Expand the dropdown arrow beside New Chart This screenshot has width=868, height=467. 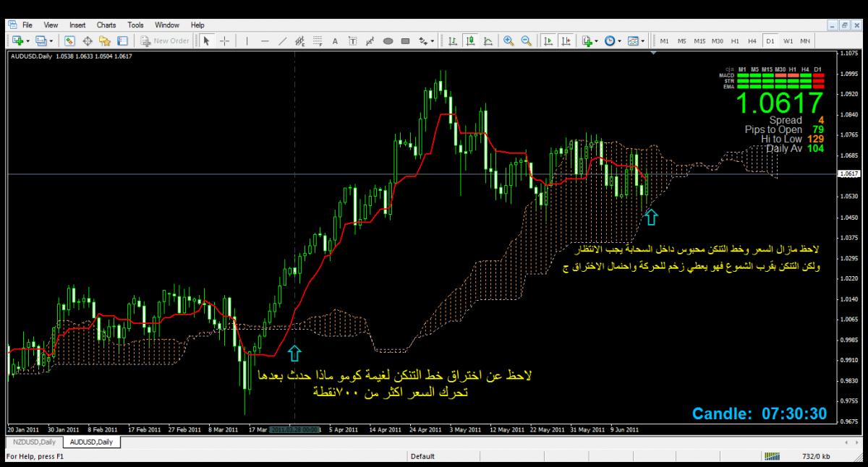(x=27, y=41)
